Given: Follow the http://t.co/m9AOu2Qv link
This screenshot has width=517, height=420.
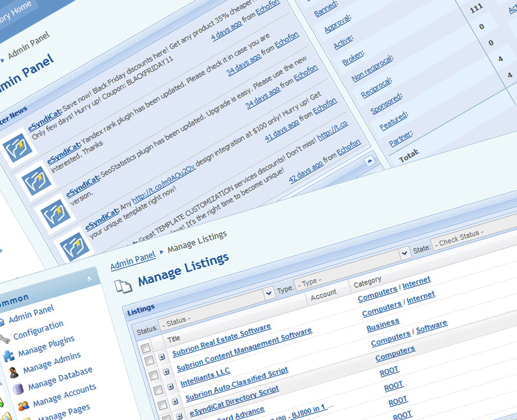Looking at the screenshot, I should tap(164, 185).
